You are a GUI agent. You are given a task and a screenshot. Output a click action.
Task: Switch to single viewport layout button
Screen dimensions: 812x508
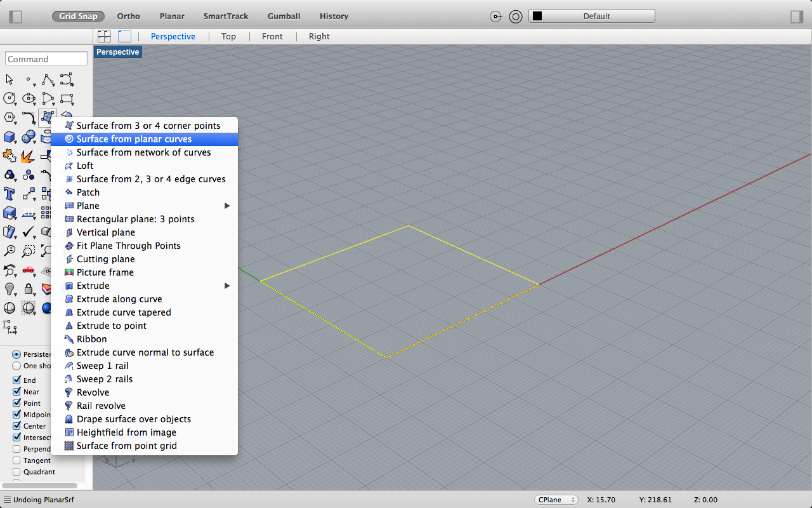(124, 36)
